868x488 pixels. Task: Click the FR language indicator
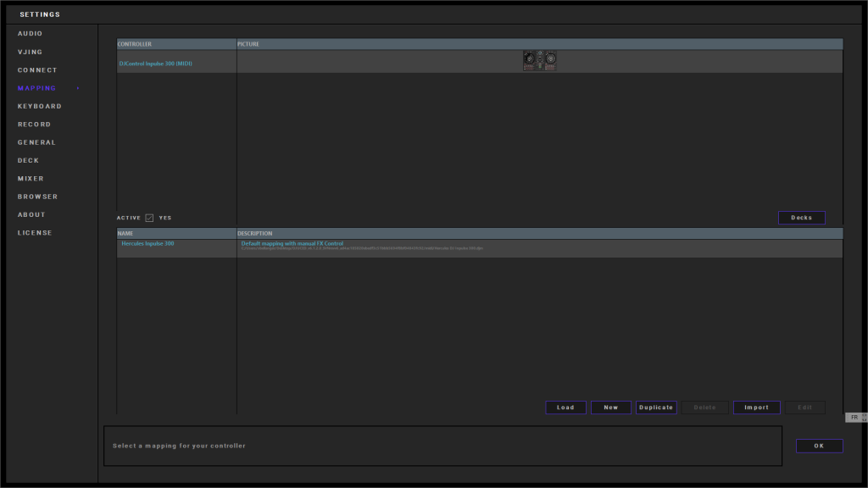854,418
